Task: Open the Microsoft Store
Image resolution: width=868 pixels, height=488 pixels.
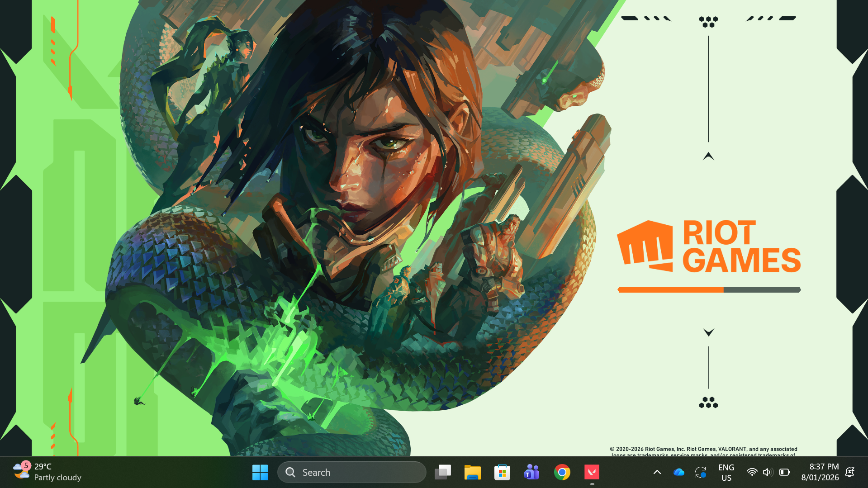Action: tap(503, 472)
